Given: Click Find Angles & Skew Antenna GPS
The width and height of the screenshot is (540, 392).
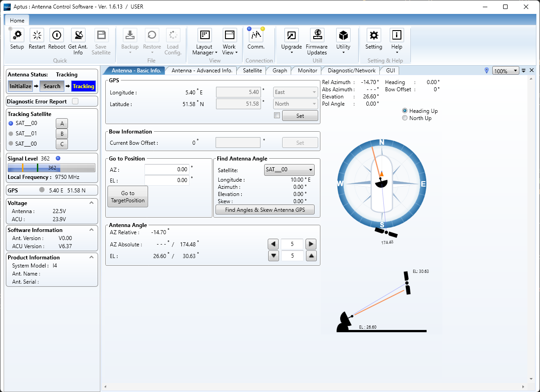Looking at the screenshot, I should pos(265,210).
